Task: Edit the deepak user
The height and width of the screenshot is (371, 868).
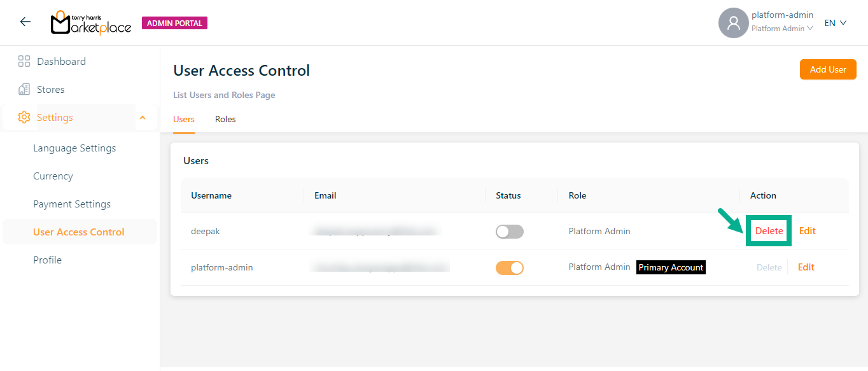Action: click(807, 231)
